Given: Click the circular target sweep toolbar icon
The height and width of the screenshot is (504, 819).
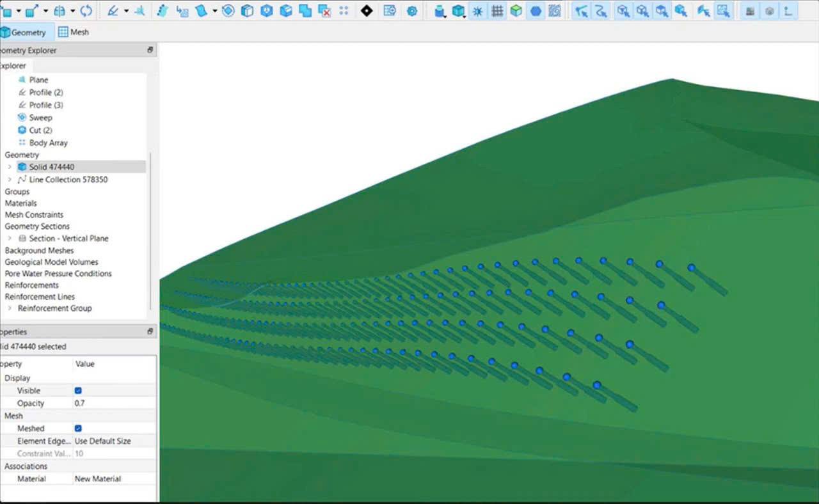Looking at the screenshot, I should pos(228,10).
